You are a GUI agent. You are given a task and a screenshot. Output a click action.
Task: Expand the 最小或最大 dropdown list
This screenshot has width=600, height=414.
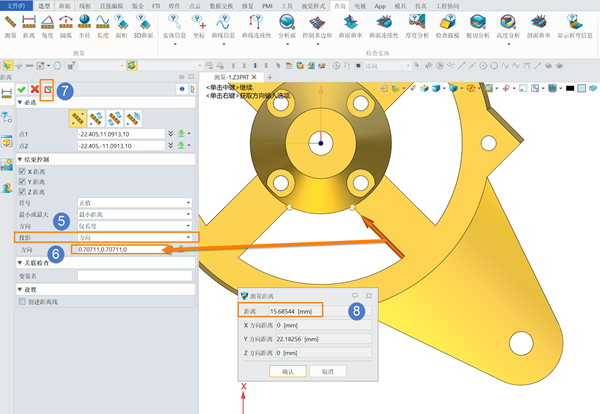pyautogui.click(x=135, y=214)
